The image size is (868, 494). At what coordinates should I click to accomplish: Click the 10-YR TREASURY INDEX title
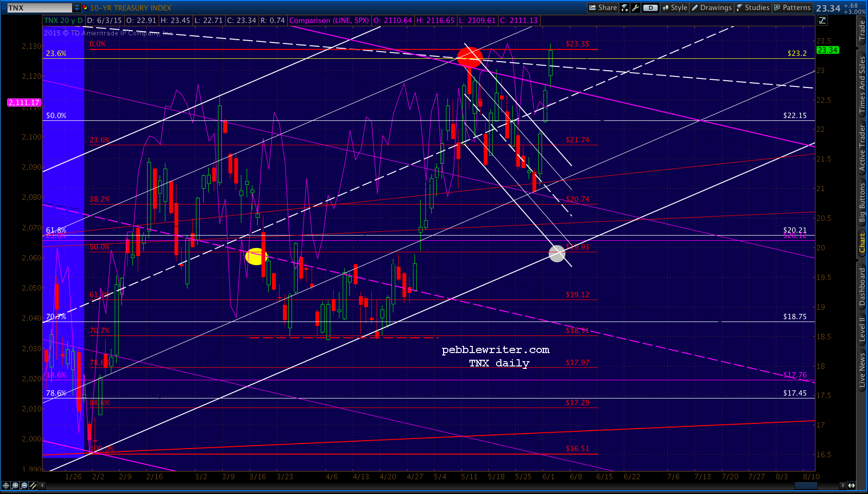click(x=130, y=8)
